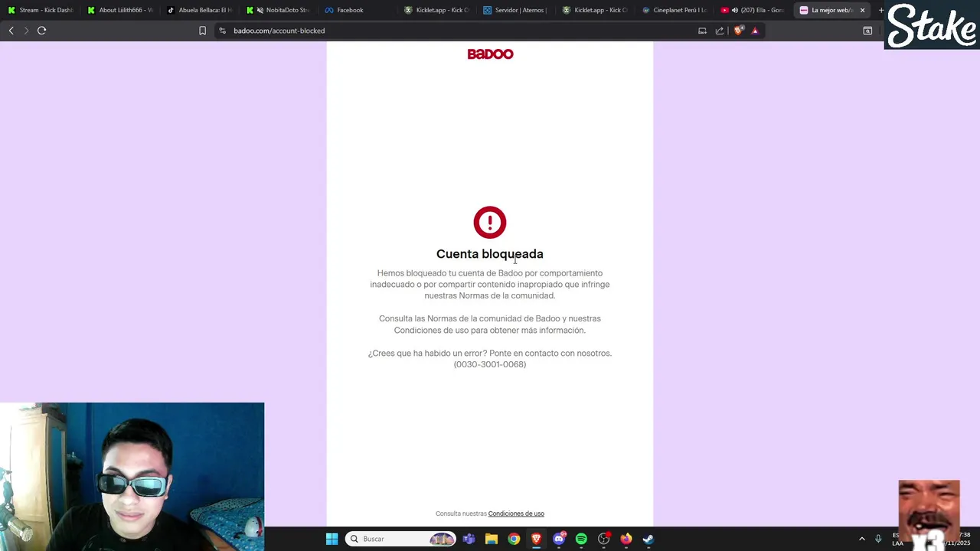Screen dimensions: 980x551
Task: Open Brave Shields lion icon
Action: [x=738, y=31]
